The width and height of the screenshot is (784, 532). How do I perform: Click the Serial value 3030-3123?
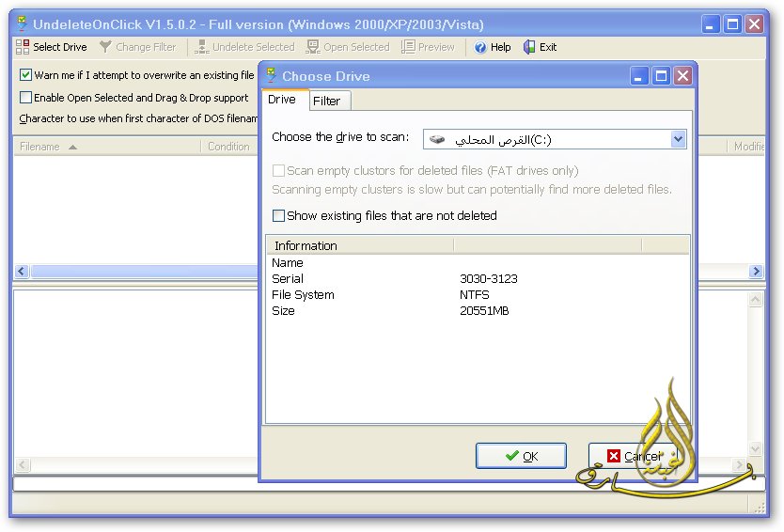pos(489,278)
